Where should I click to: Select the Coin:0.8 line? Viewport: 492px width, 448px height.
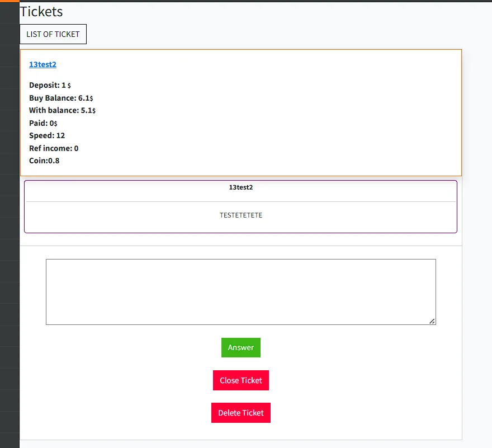pyautogui.click(x=44, y=161)
